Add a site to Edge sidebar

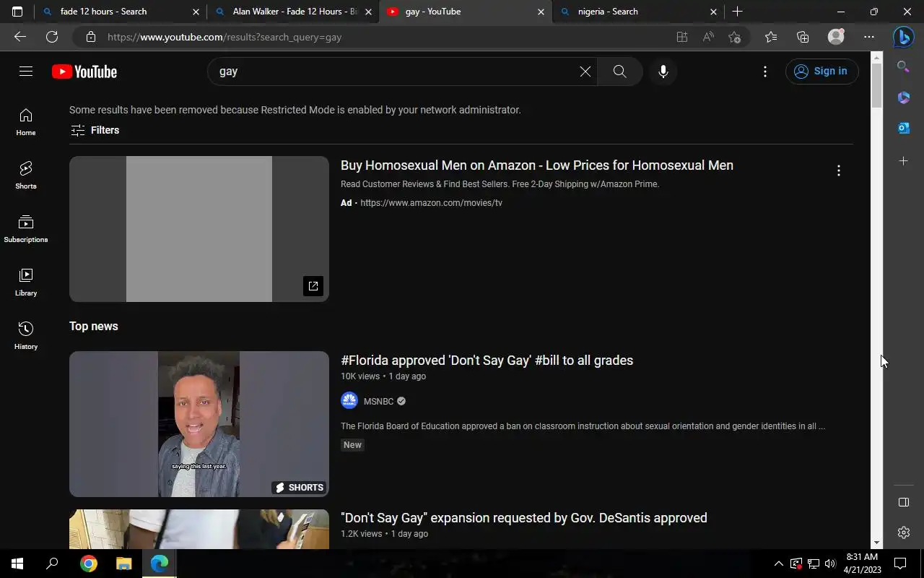click(x=903, y=161)
